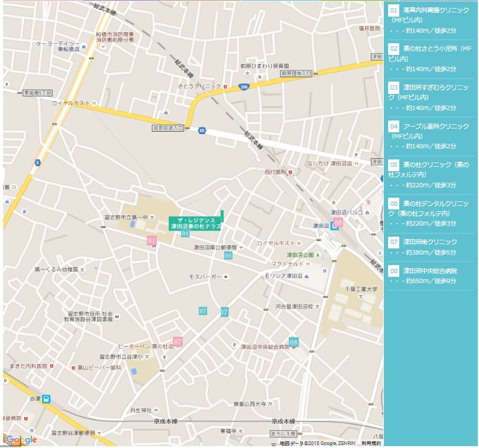Open 06 奏の杜デンタルクリニック list entry
This screenshot has width=479, height=448.
tap(430, 208)
